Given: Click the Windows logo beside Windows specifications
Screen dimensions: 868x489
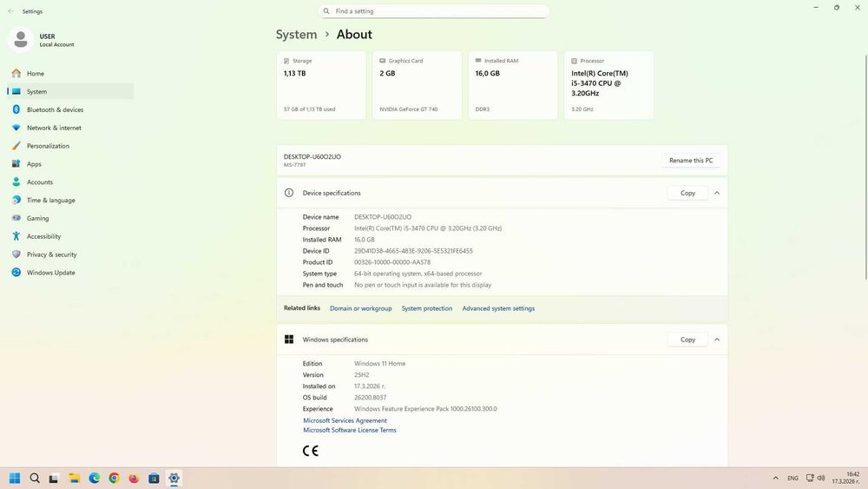Looking at the screenshot, I should pyautogui.click(x=289, y=340).
